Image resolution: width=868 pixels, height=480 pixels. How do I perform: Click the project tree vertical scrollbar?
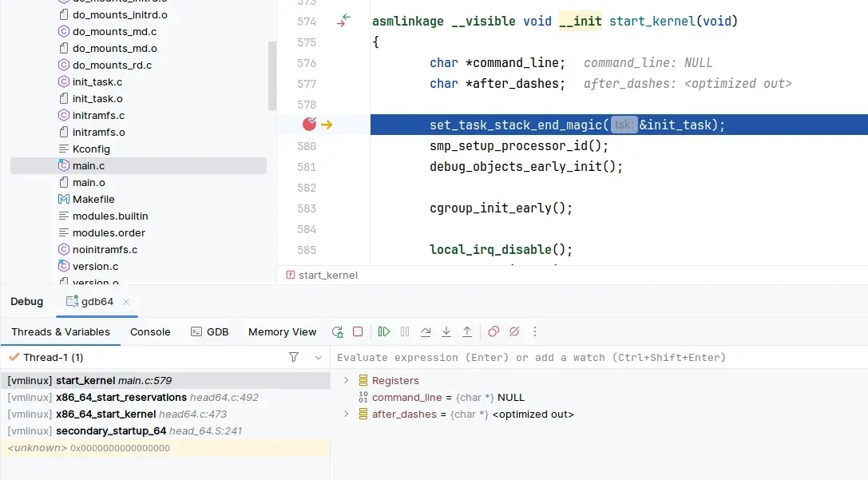[x=271, y=76]
